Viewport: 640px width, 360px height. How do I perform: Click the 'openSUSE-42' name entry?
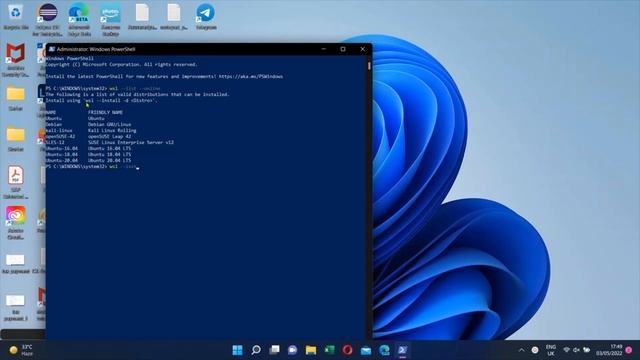[60, 136]
